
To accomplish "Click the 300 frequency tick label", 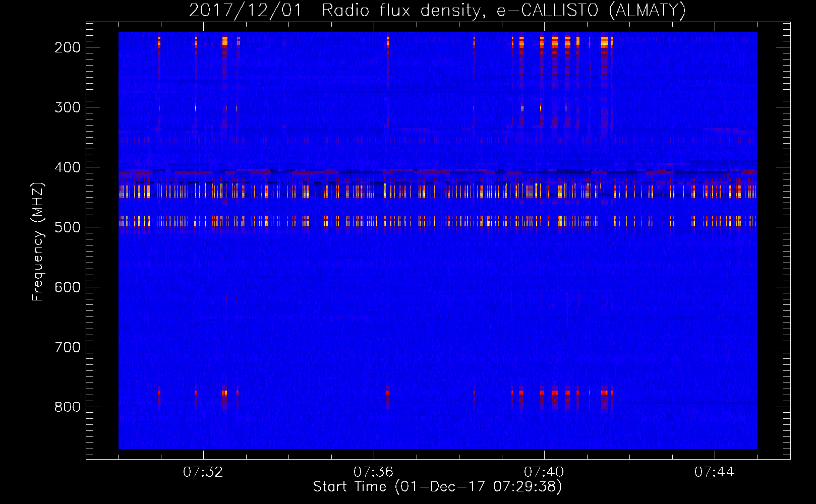I will pos(68,107).
